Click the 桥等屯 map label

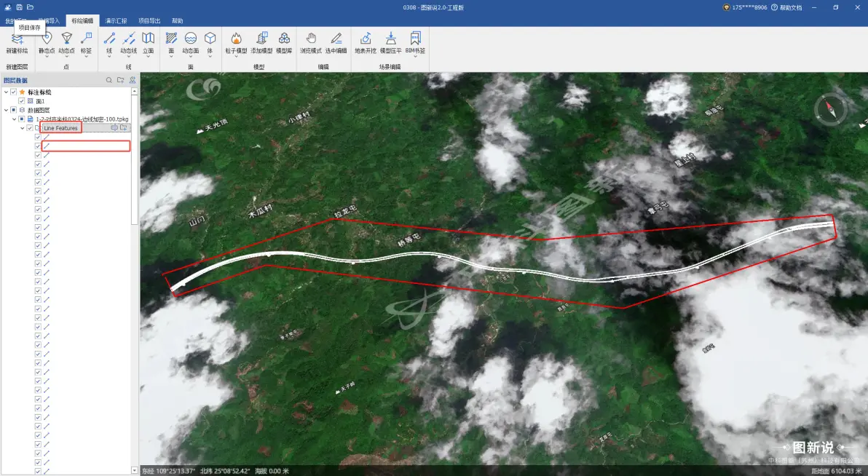coord(409,239)
